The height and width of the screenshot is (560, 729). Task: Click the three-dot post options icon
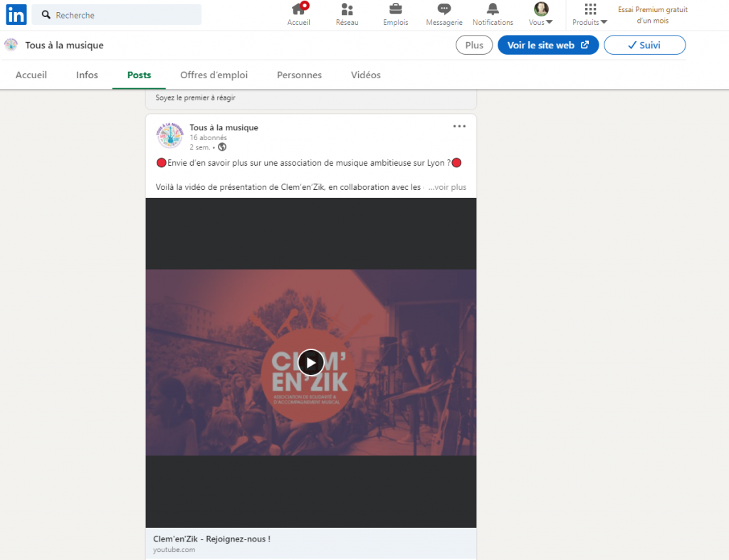(459, 127)
